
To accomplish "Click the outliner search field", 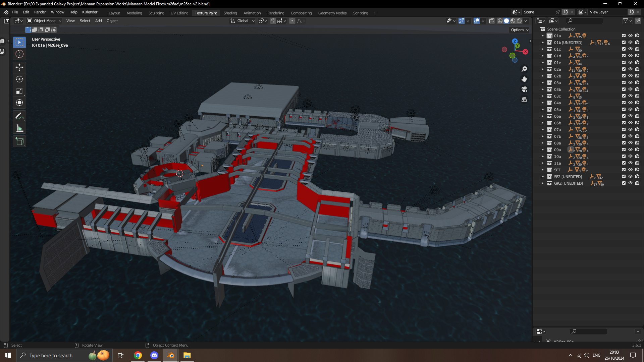I will (x=584, y=21).
